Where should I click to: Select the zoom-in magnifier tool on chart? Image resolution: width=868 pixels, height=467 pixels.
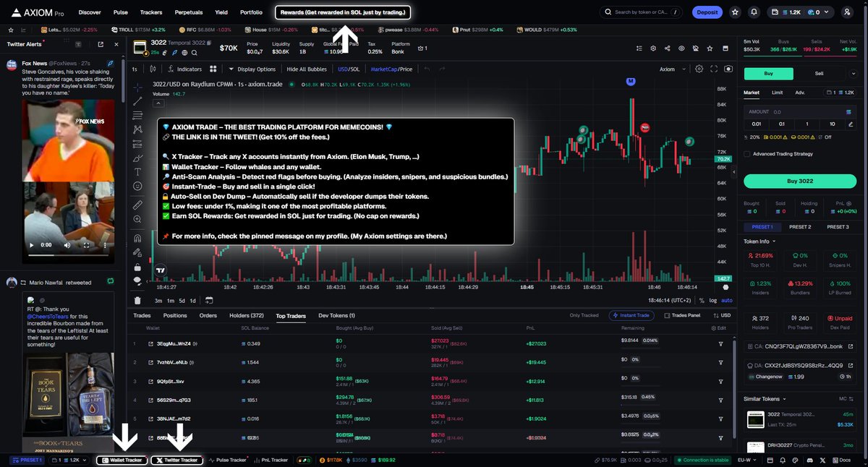click(x=137, y=219)
